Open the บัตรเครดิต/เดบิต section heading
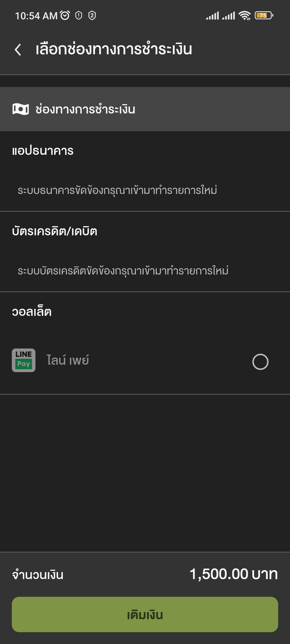The height and width of the screenshot is (644, 290). pyautogui.click(x=55, y=231)
